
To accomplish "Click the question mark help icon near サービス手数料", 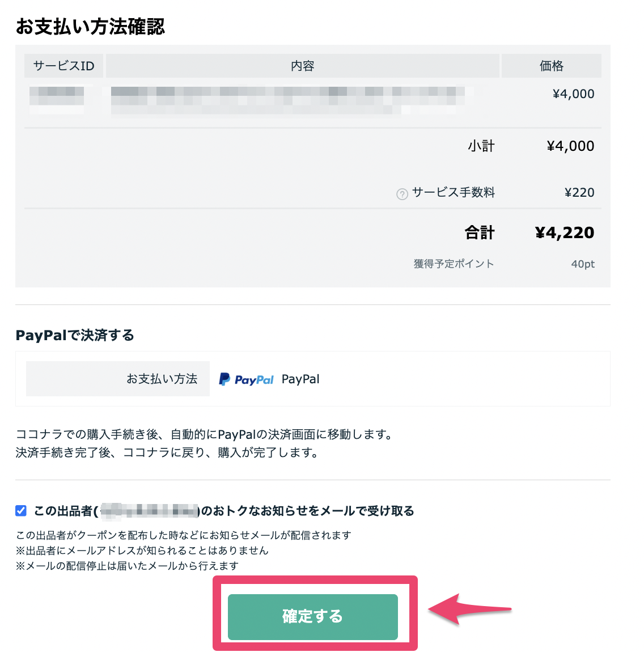I will tap(402, 193).
